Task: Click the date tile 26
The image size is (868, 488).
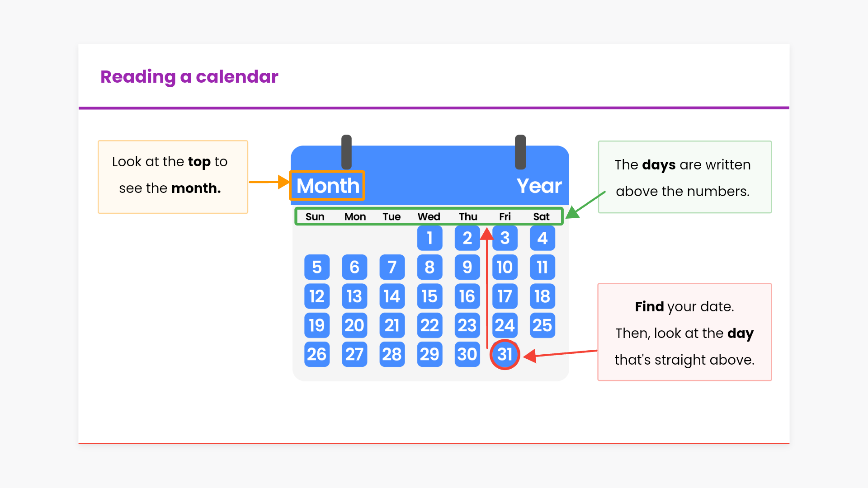Action: coord(316,355)
